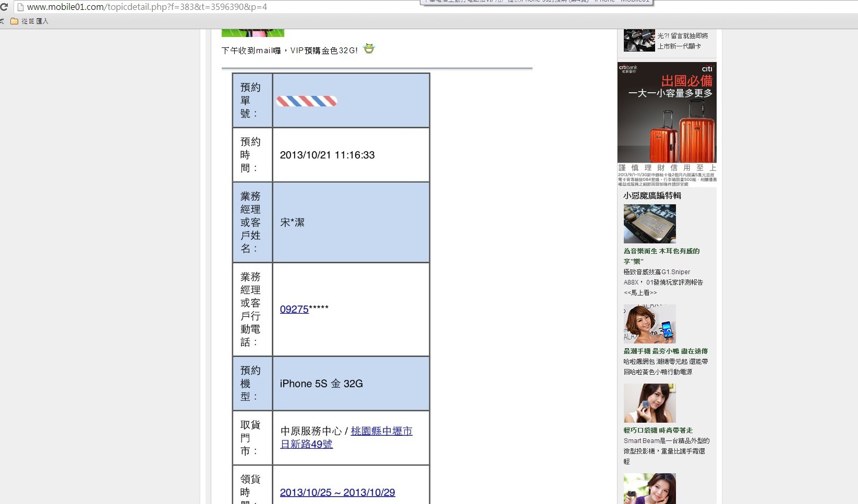Select the text 中原服務中心
The height and width of the screenshot is (504, 858).
point(311,431)
